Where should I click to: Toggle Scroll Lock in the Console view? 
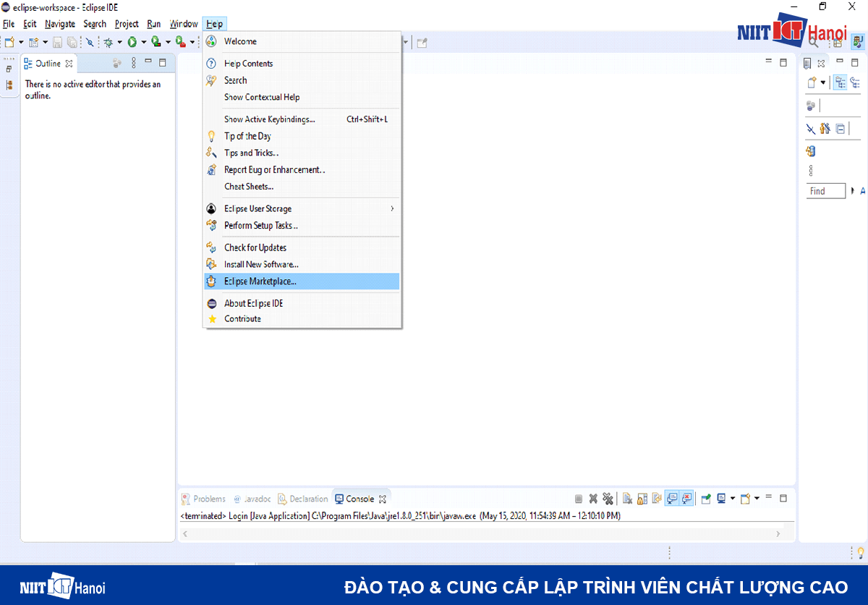640,499
